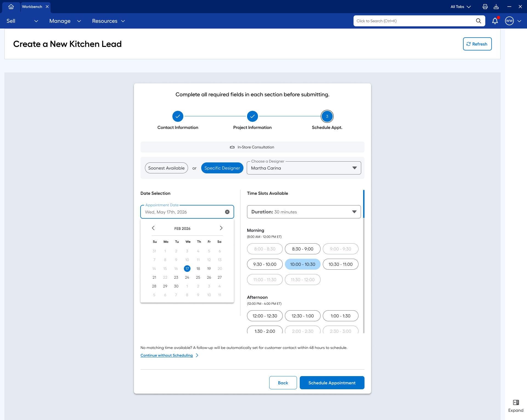527x420 pixels.
Task: Close the Workbench tab
Action: coord(47,7)
